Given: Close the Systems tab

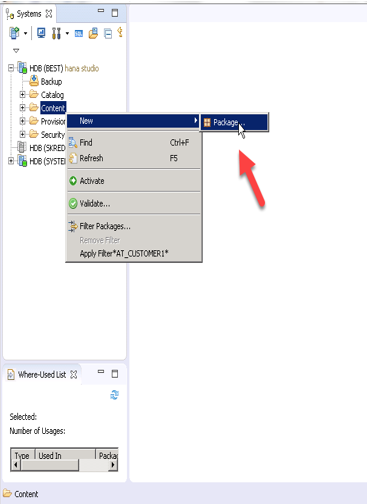Looking at the screenshot, I should click(49, 14).
